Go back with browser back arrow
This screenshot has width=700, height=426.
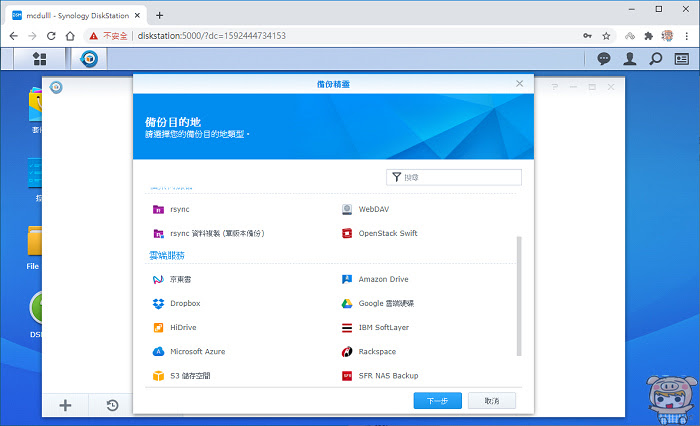[13, 36]
